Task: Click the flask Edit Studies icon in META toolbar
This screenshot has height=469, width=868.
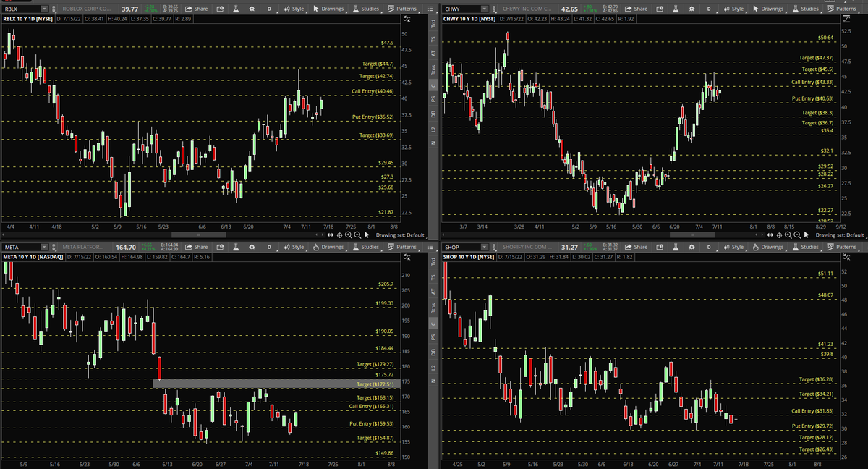Action: [236, 247]
